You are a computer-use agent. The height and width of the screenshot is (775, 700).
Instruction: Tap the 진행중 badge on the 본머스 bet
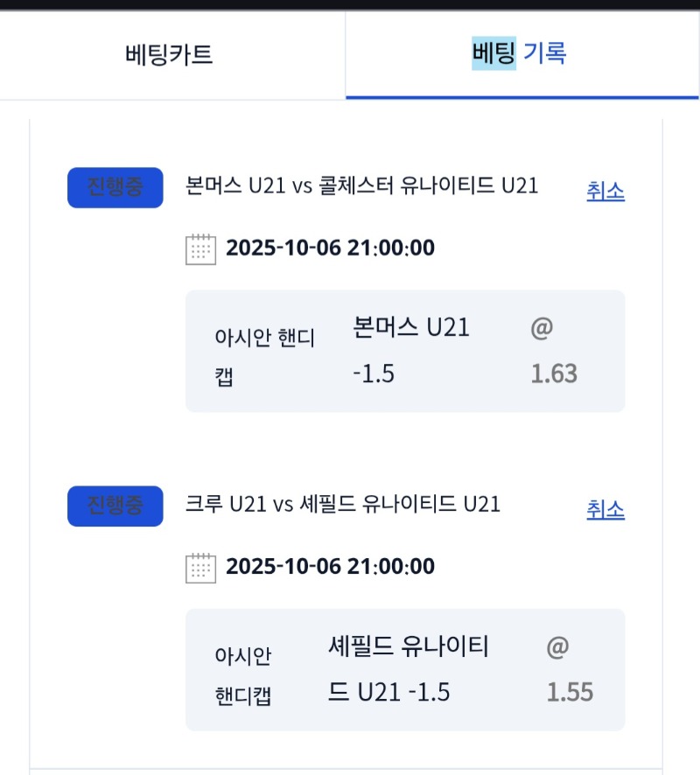tap(115, 187)
